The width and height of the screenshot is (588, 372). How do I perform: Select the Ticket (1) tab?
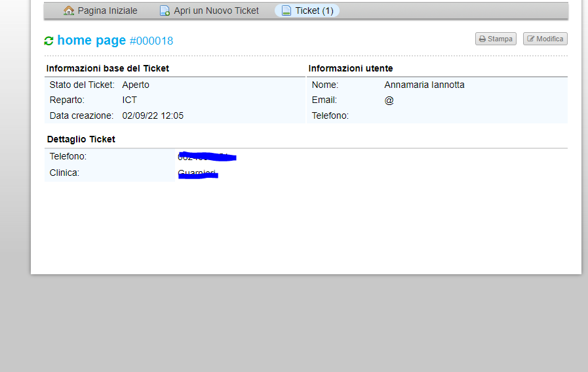click(x=314, y=10)
